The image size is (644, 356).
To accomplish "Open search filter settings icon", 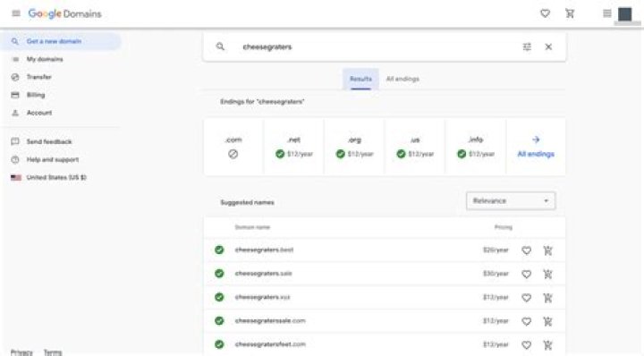I will [527, 47].
